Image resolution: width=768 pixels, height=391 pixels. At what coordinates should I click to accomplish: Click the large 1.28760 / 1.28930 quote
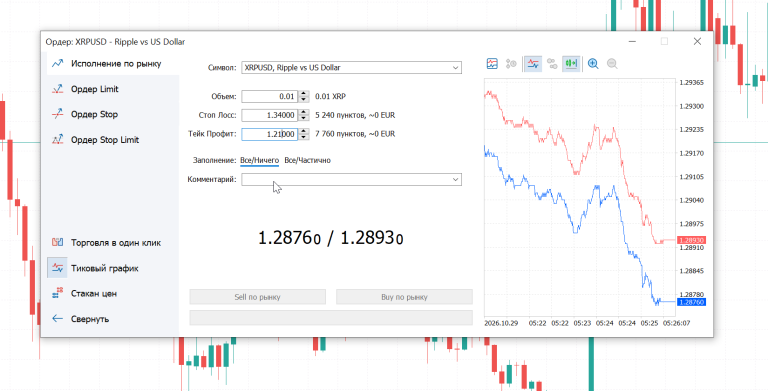tap(331, 239)
